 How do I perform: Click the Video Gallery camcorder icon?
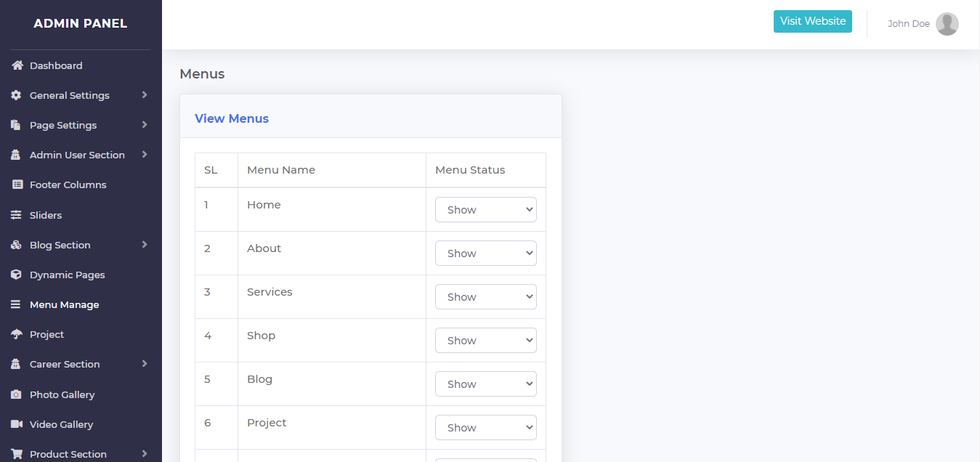point(17,424)
